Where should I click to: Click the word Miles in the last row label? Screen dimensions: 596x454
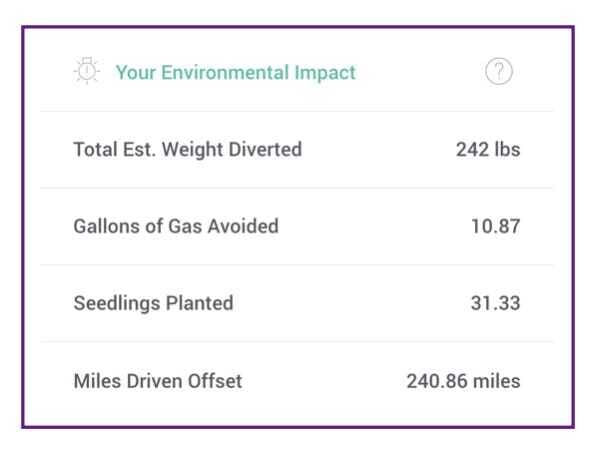click(x=97, y=381)
